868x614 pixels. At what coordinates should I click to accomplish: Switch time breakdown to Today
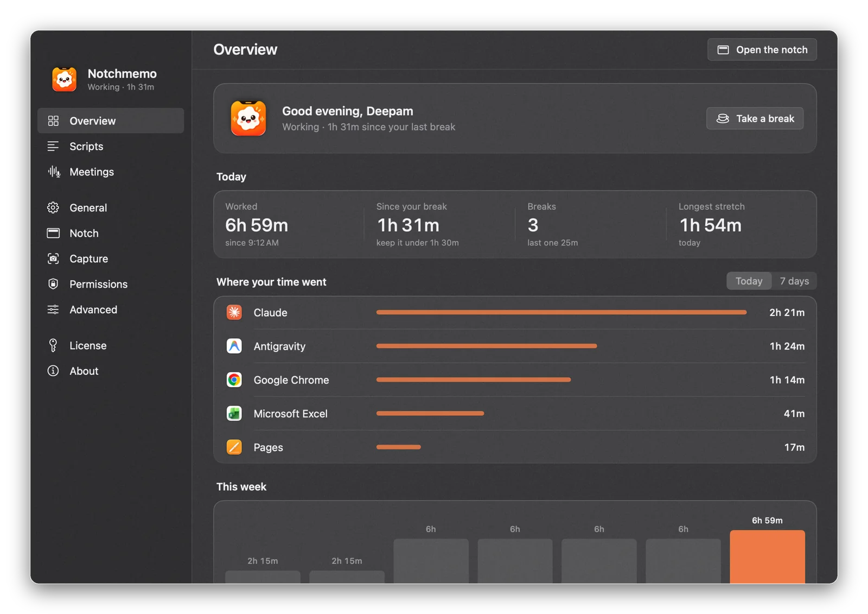[x=749, y=281]
